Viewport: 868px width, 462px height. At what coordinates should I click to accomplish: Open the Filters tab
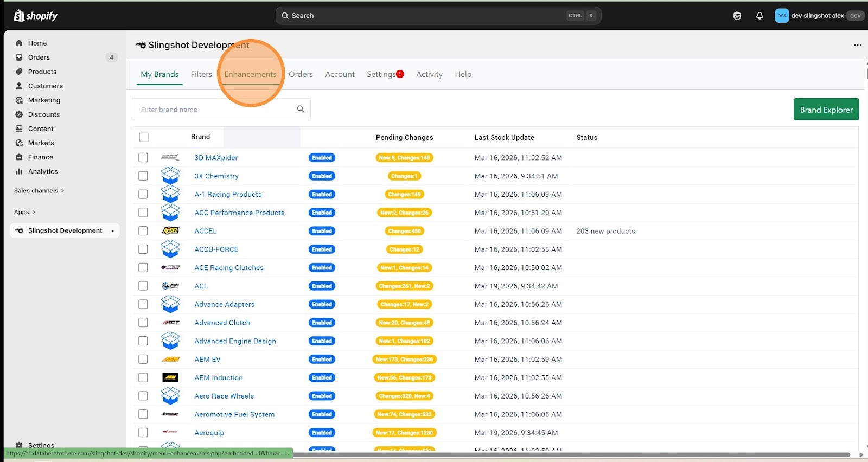tap(201, 74)
